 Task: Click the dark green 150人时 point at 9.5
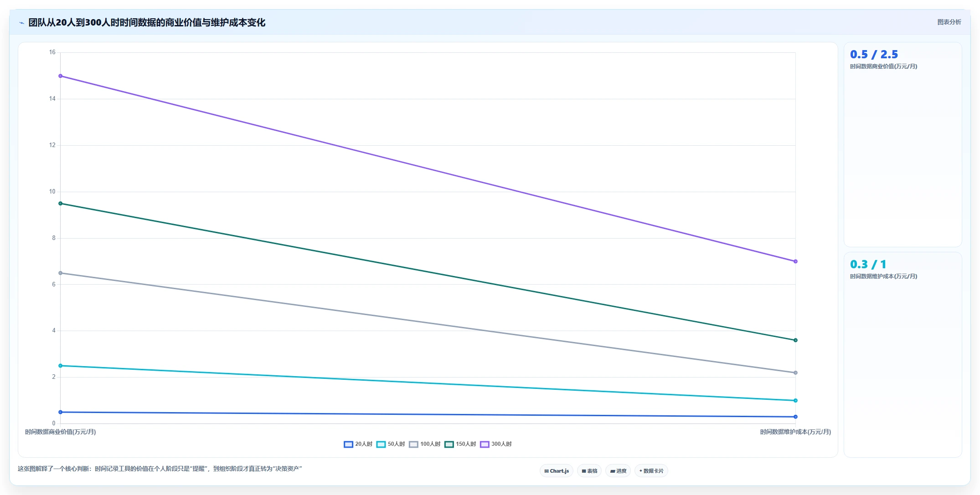tap(61, 204)
